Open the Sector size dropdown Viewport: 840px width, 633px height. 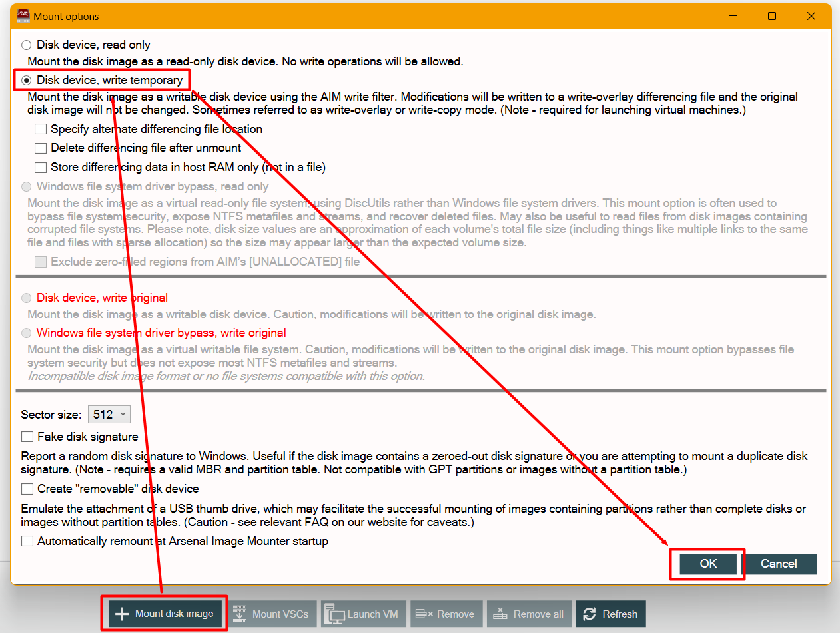tap(109, 414)
